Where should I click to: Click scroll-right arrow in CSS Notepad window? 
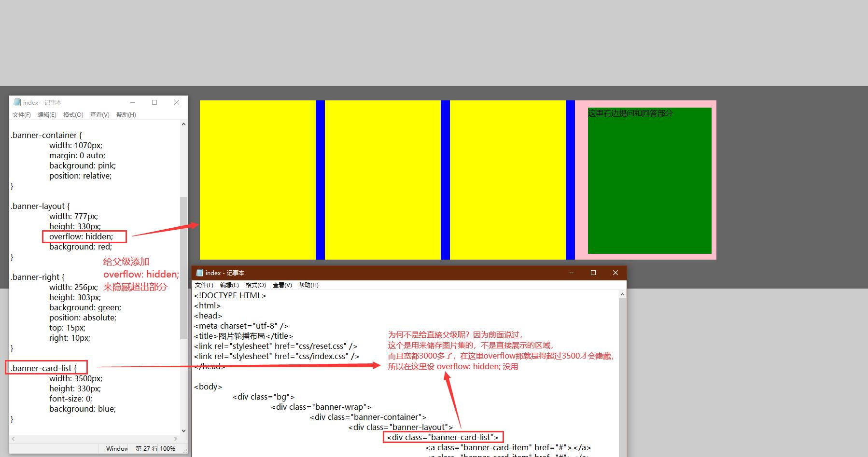point(176,439)
